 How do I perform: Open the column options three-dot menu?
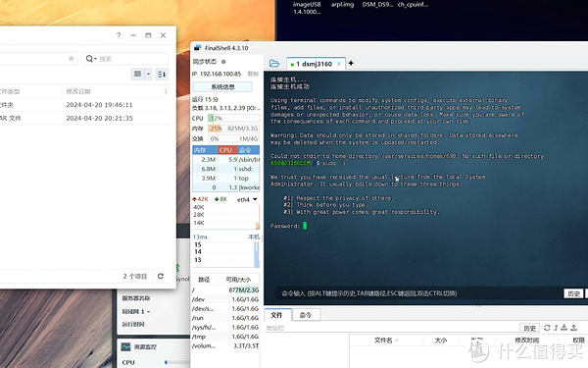coord(166,91)
